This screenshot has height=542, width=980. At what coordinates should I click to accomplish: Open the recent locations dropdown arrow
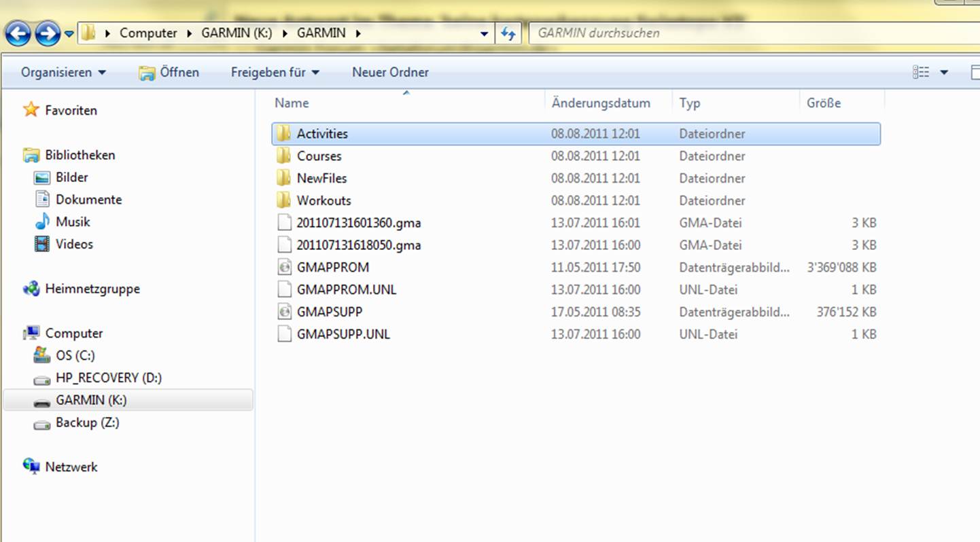tap(69, 33)
